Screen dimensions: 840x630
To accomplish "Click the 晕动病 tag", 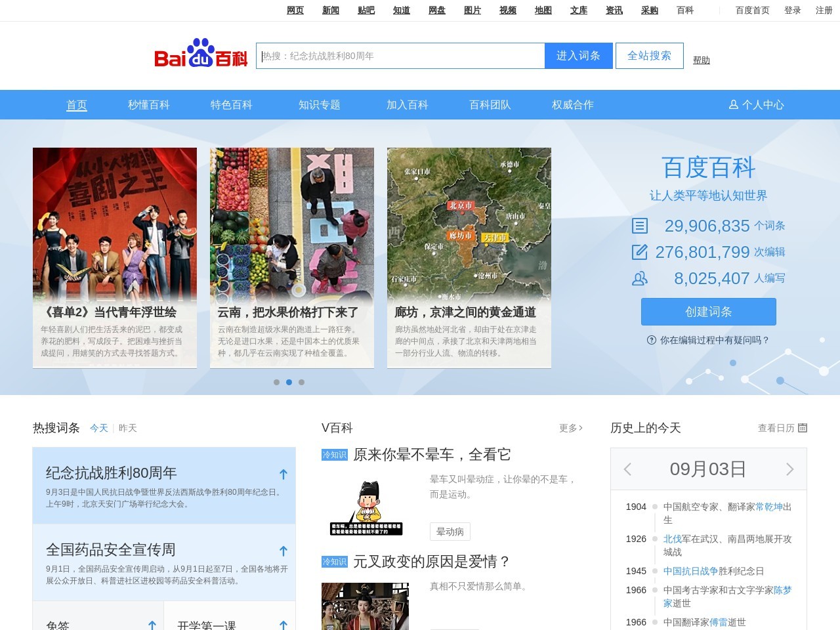I will 450,532.
